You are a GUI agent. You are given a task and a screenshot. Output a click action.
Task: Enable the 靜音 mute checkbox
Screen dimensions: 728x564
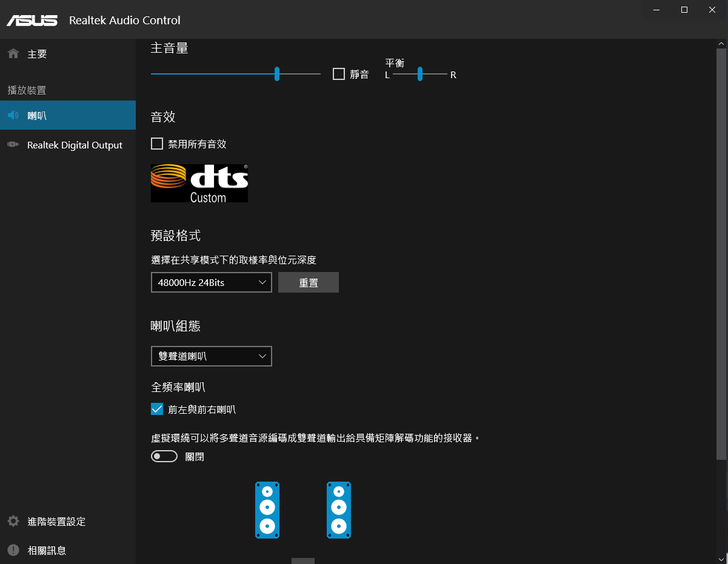tap(338, 74)
